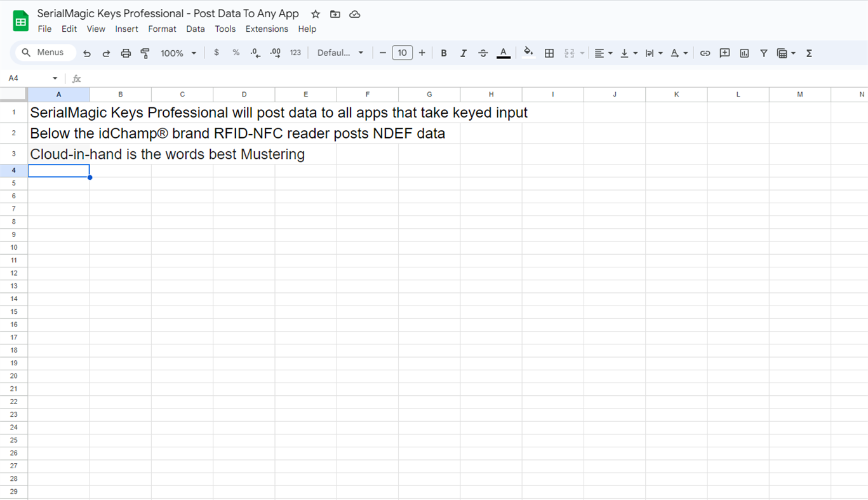Click the formula bar
The image size is (868, 500).
pos(476,79)
